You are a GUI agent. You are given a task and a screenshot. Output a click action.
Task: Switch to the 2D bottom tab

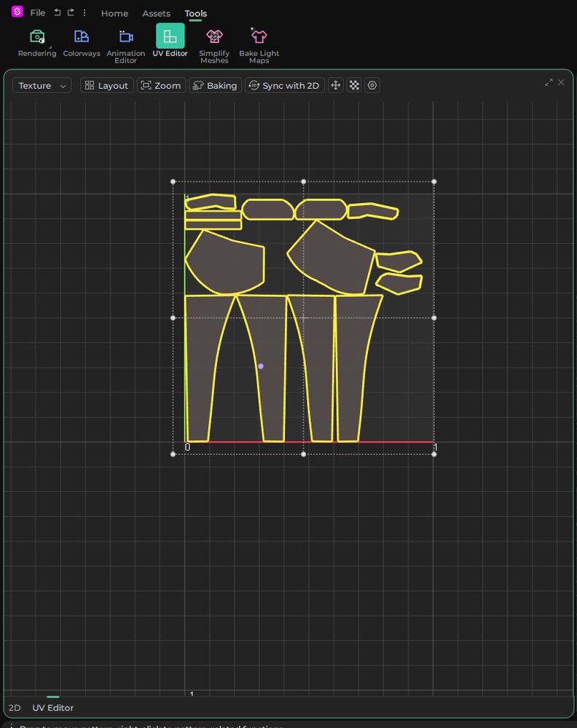[x=15, y=708]
